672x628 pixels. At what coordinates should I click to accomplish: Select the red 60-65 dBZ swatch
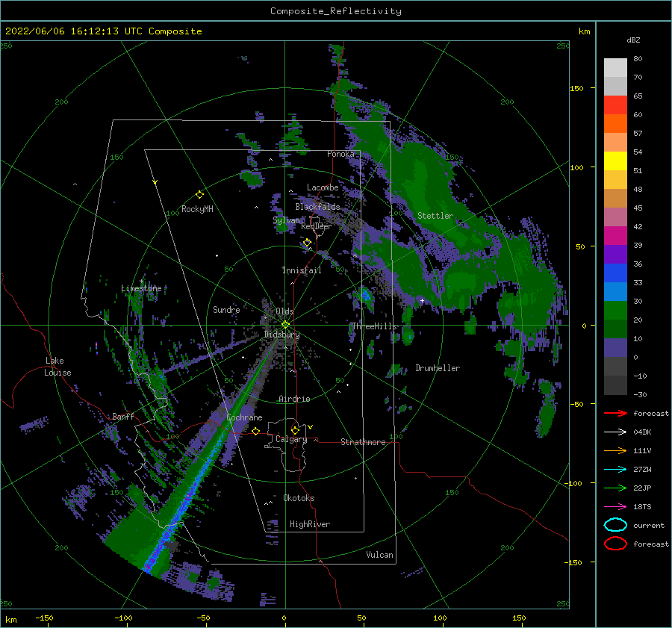tap(615, 105)
